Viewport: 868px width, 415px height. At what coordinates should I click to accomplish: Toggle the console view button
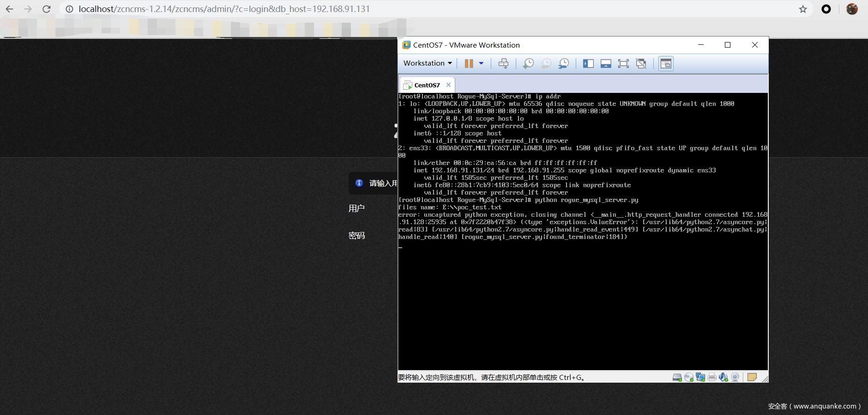tap(666, 63)
